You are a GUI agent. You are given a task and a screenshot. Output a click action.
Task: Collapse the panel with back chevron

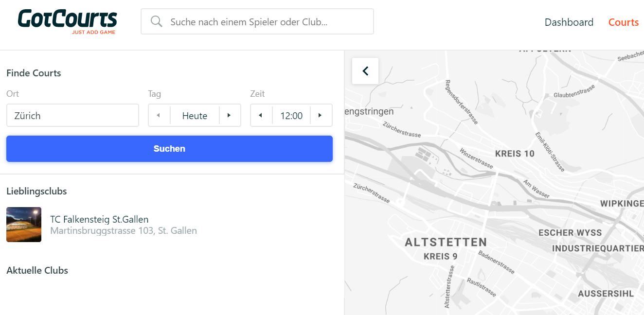[365, 71]
